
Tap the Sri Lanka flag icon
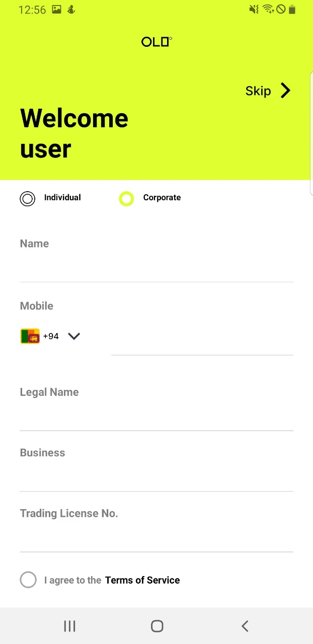30,336
